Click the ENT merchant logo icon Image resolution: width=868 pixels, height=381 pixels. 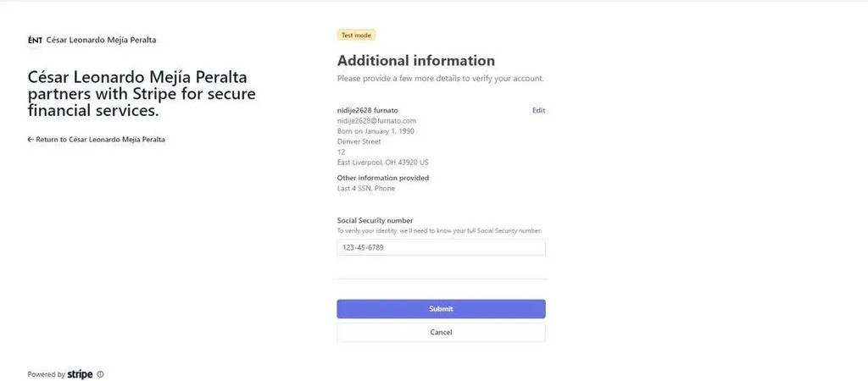click(35, 40)
